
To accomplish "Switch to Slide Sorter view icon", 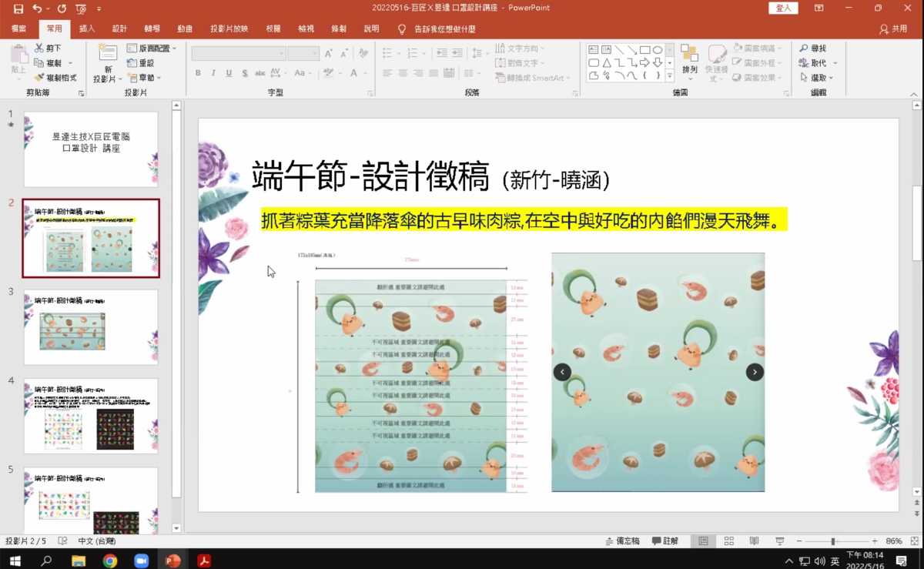I will 729,541.
